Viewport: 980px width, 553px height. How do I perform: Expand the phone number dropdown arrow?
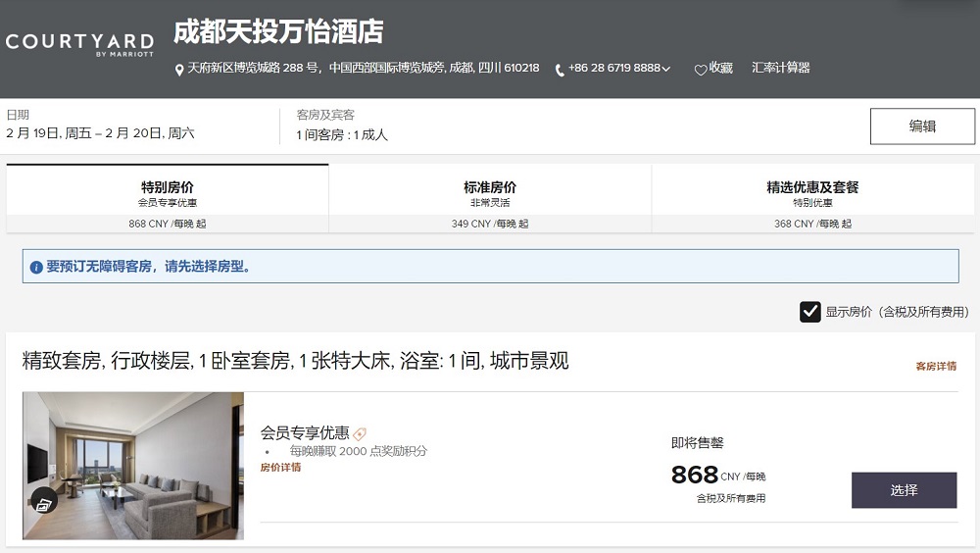(x=666, y=69)
